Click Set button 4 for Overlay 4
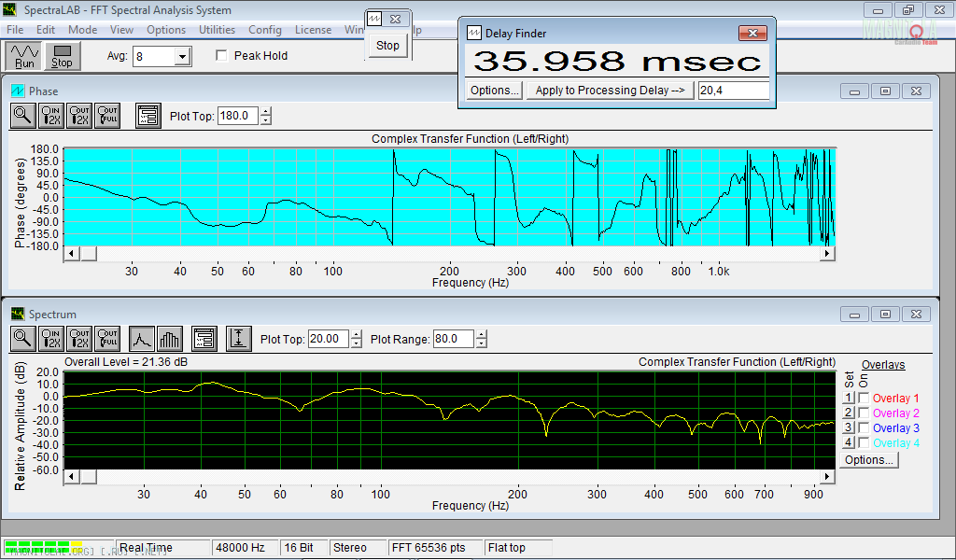Image resolution: width=956 pixels, height=560 pixels. pyautogui.click(x=848, y=443)
